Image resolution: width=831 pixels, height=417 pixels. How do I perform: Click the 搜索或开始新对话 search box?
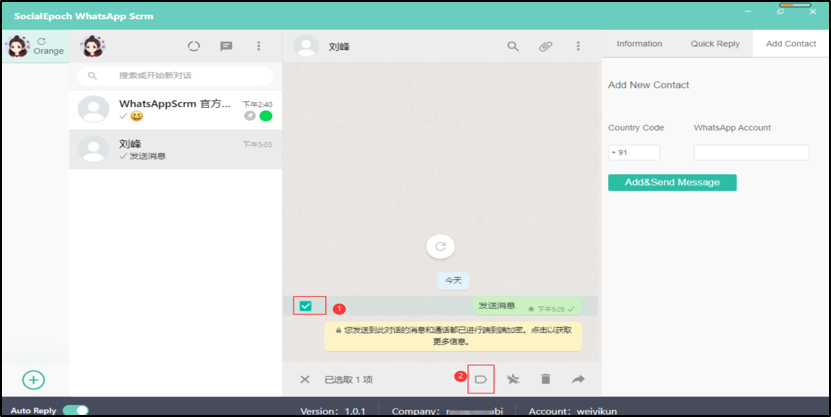[x=175, y=76]
